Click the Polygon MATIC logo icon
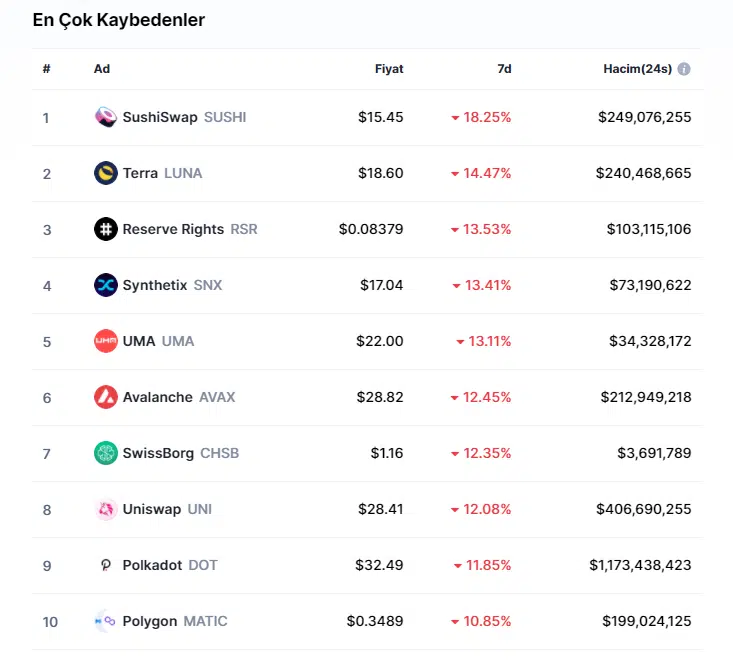 coord(105,621)
